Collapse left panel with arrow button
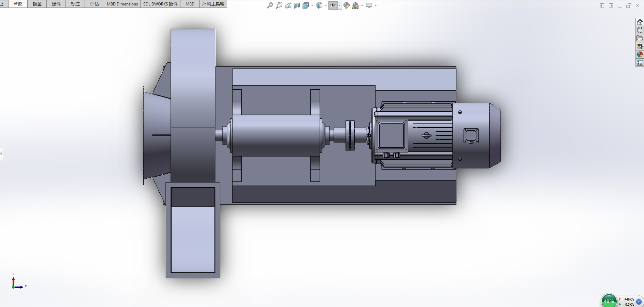 (602, 5)
